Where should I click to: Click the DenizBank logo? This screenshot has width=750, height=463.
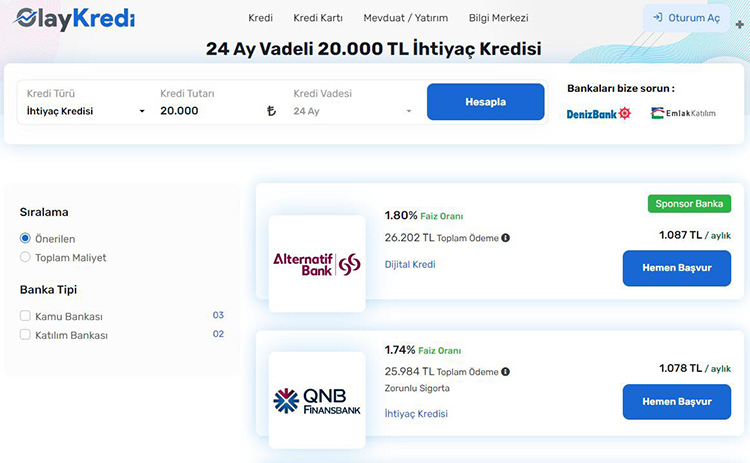click(x=598, y=114)
